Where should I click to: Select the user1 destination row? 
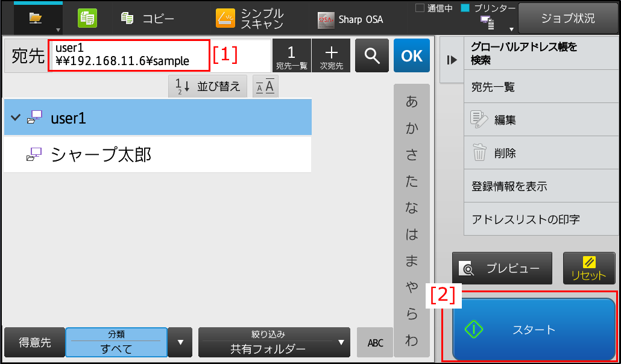pyautogui.click(x=157, y=118)
